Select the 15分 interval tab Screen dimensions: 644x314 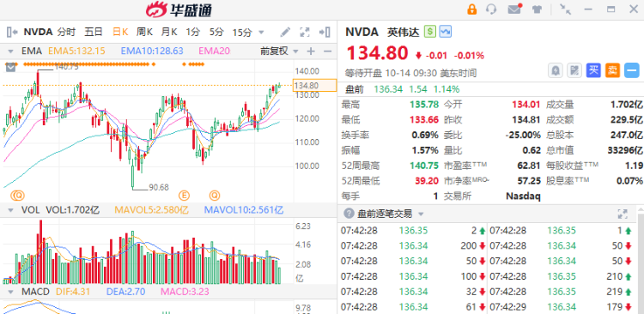pyautogui.click(x=242, y=32)
